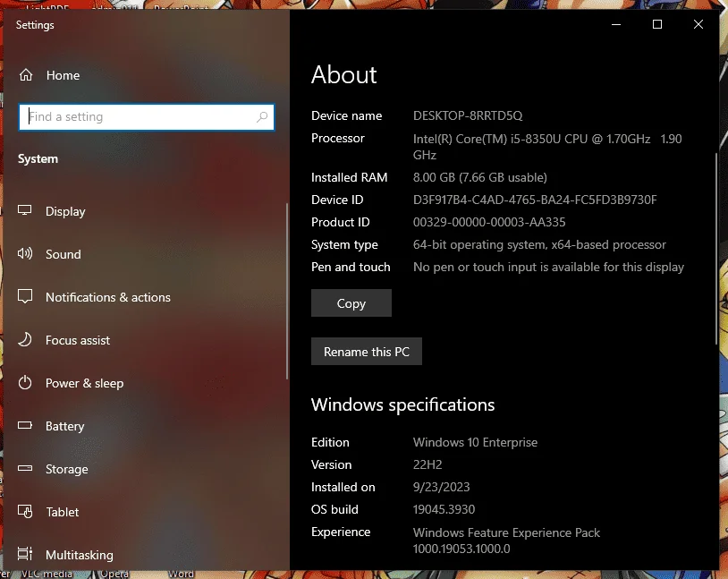Click the System section heading in sidebar

[38, 159]
